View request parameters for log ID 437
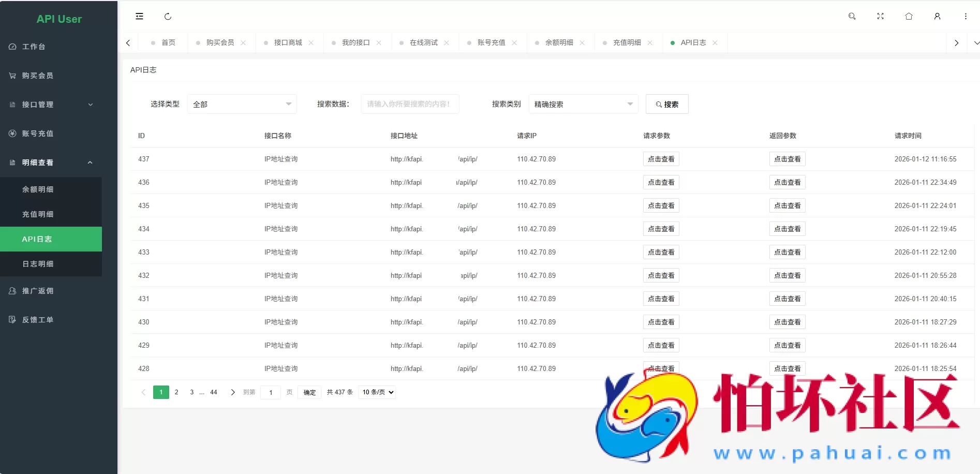980x474 pixels. (x=661, y=159)
